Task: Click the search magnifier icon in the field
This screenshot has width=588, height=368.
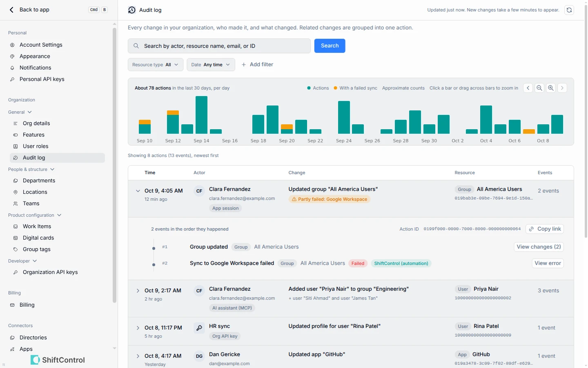Action: tap(136, 46)
